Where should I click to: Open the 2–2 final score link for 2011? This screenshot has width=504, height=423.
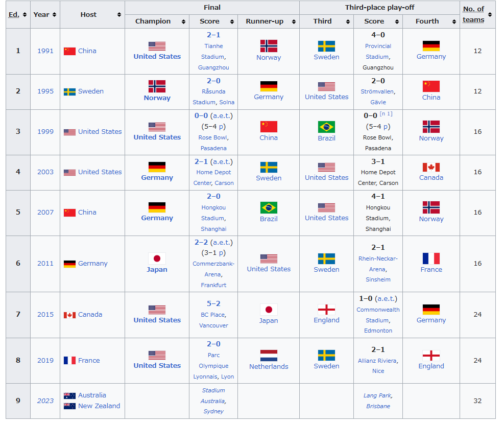pyautogui.click(x=201, y=242)
